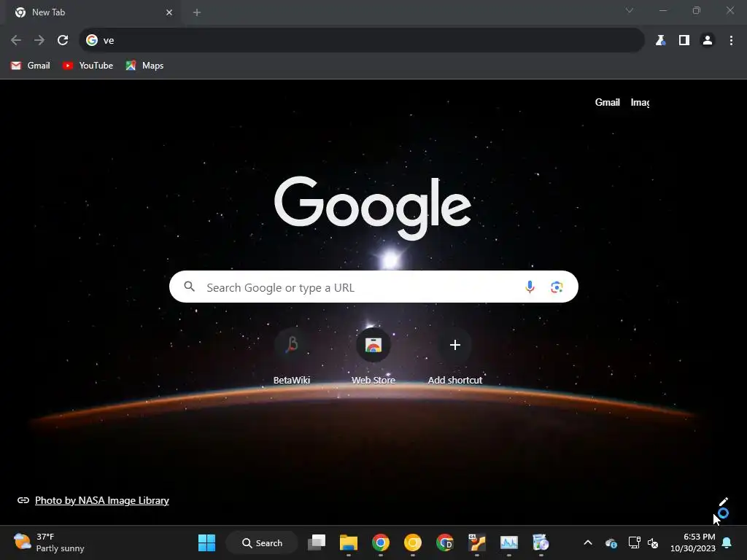Open Google Chrome taskbar icon
747x560 pixels.
click(x=380, y=542)
